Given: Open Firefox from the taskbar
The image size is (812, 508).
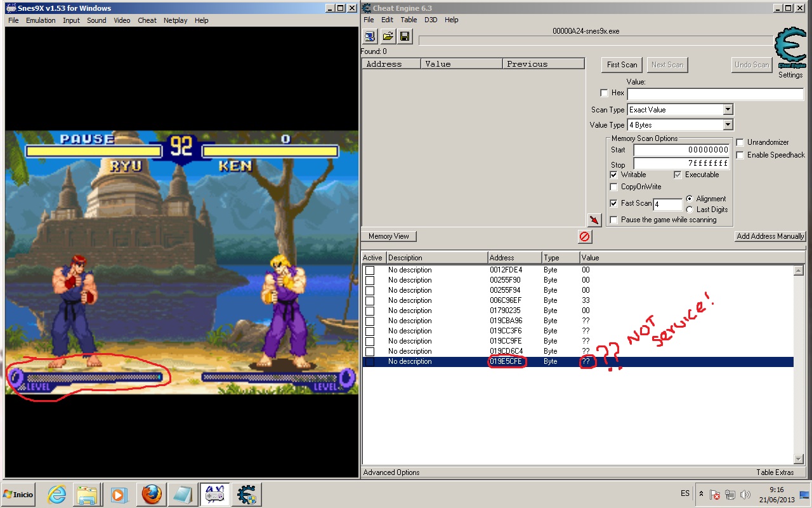Looking at the screenshot, I should pyautogui.click(x=152, y=494).
